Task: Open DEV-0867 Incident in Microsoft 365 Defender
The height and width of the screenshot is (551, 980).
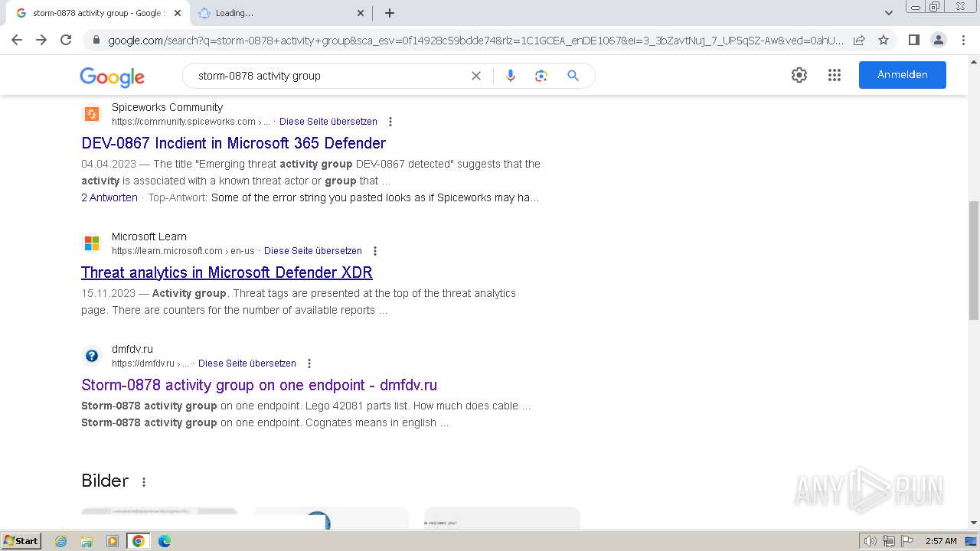Action: coord(234,143)
